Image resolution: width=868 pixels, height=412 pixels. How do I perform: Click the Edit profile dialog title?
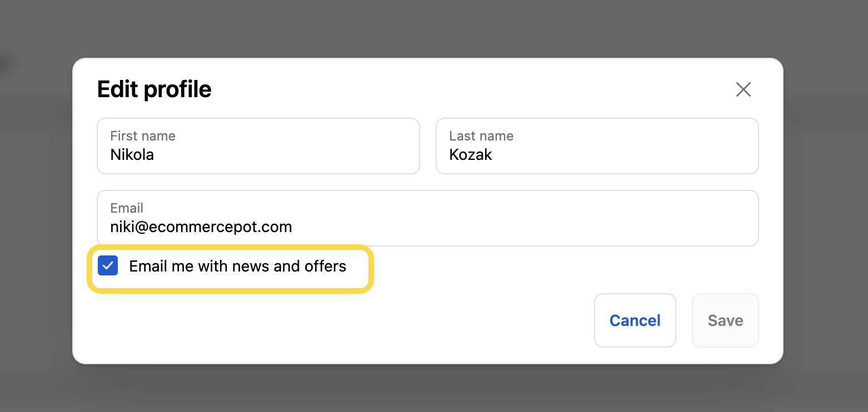click(x=154, y=89)
